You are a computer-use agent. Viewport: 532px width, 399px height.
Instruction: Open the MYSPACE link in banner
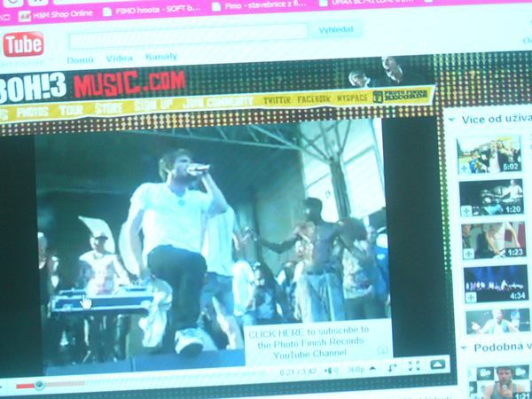[352, 98]
